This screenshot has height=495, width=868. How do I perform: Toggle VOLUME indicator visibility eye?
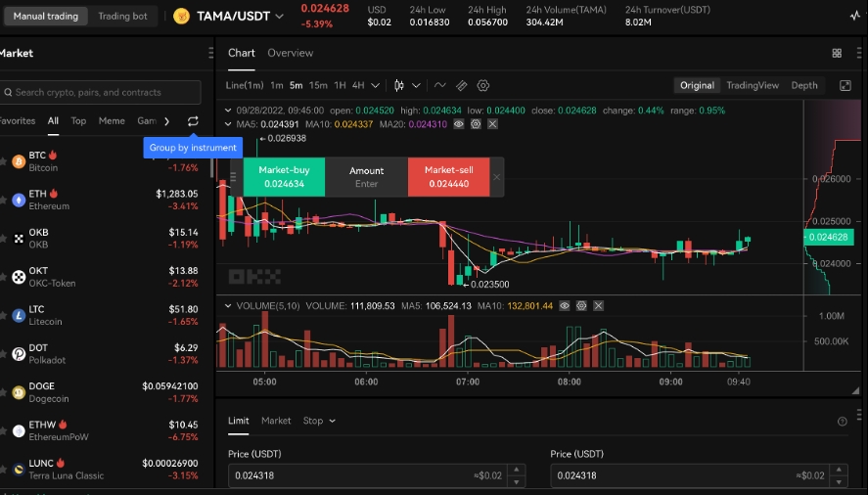(564, 305)
